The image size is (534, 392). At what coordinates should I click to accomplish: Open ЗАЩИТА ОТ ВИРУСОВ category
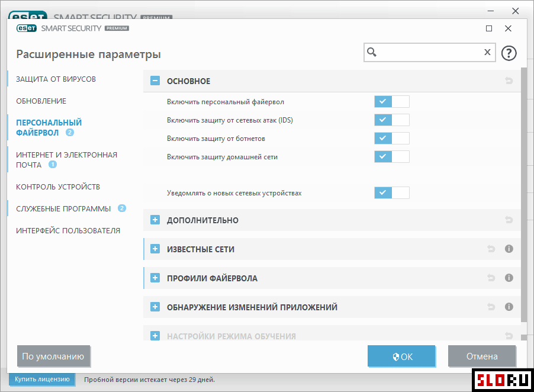56,79
